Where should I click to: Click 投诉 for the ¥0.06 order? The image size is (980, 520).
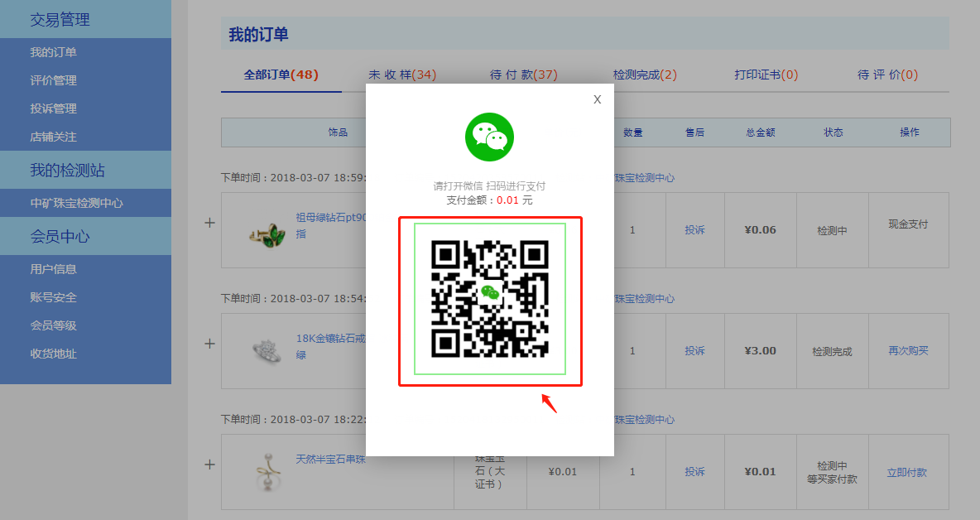coord(694,230)
